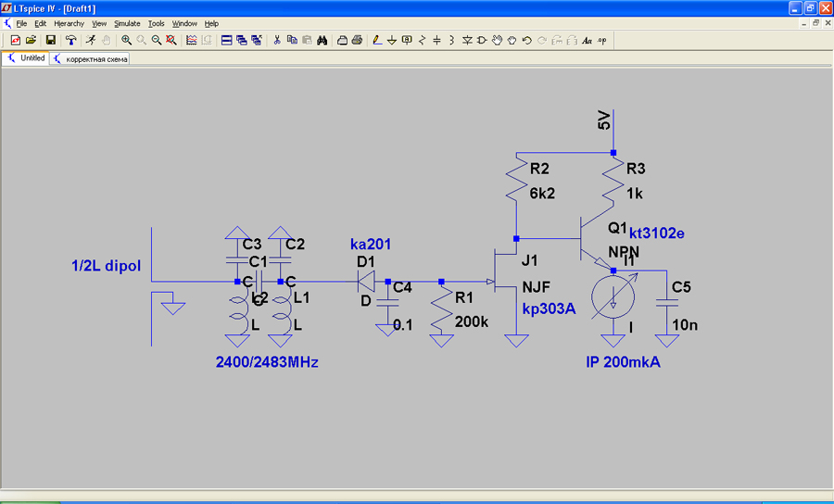The height and width of the screenshot is (504, 834).
Task: Open the File menu
Action: click(21, 23)
